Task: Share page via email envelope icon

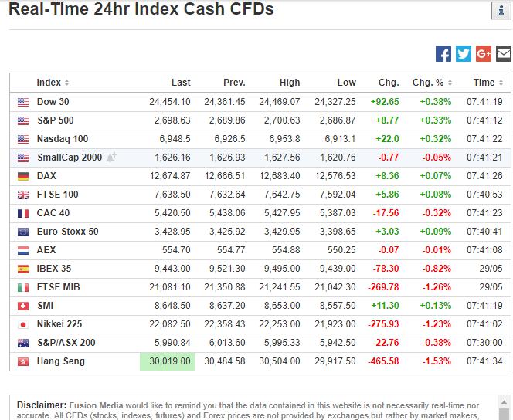Action: [504, 53]
